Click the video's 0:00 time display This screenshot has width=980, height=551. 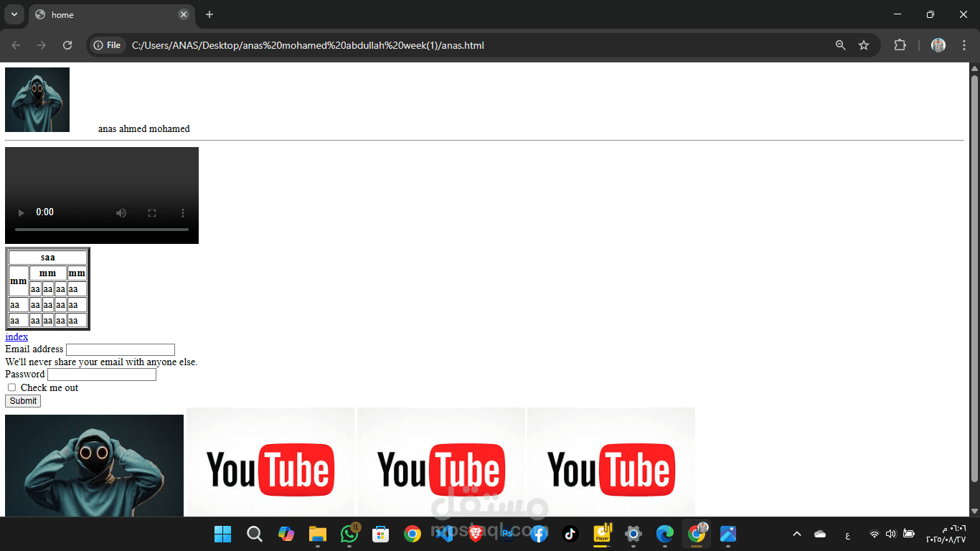click(x=44, y=212)
